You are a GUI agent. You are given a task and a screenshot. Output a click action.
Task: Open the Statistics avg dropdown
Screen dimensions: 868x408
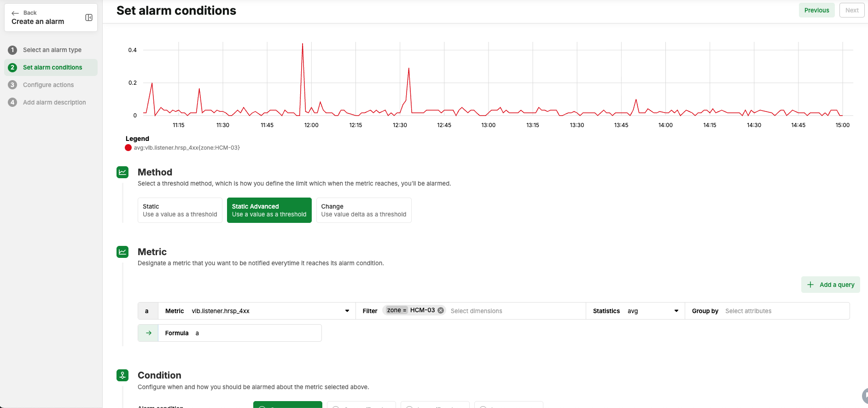[635, 311]
